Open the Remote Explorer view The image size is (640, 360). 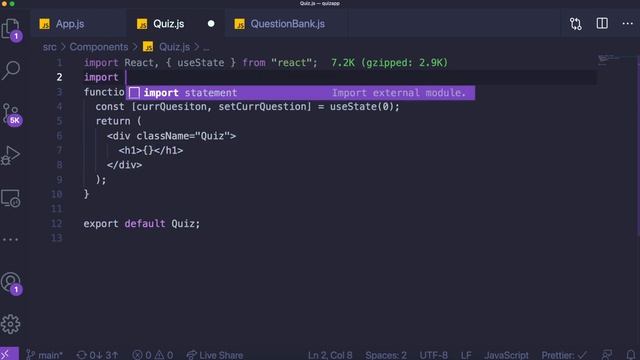(x=11, y=199)
